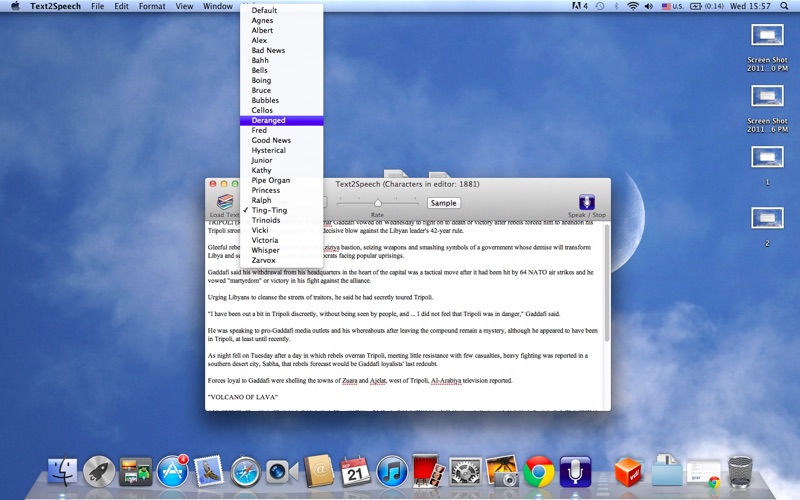Image resolution: width=800 pixels, height=500 pixels.
Task: Launch Safari compass icon in dock
Action: pos(245,472)
